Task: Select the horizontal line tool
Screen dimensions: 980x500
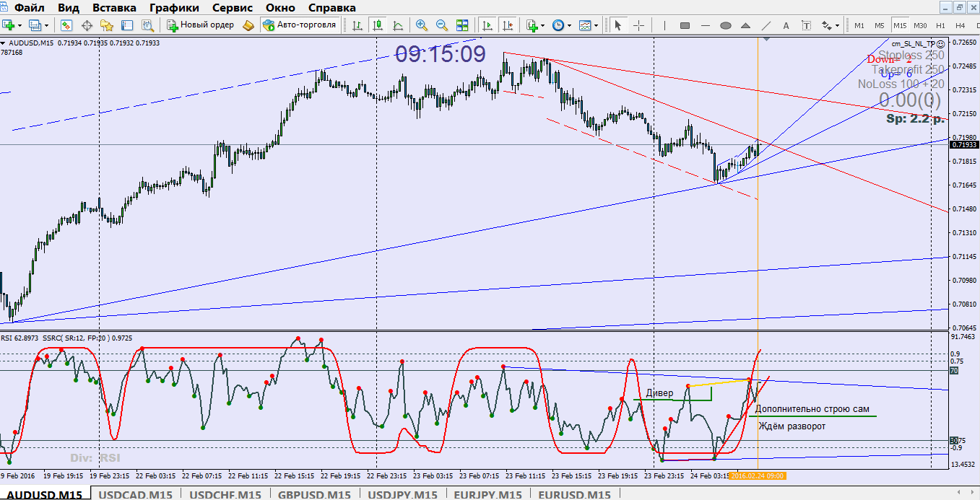Action: click(x=705, y=25)
